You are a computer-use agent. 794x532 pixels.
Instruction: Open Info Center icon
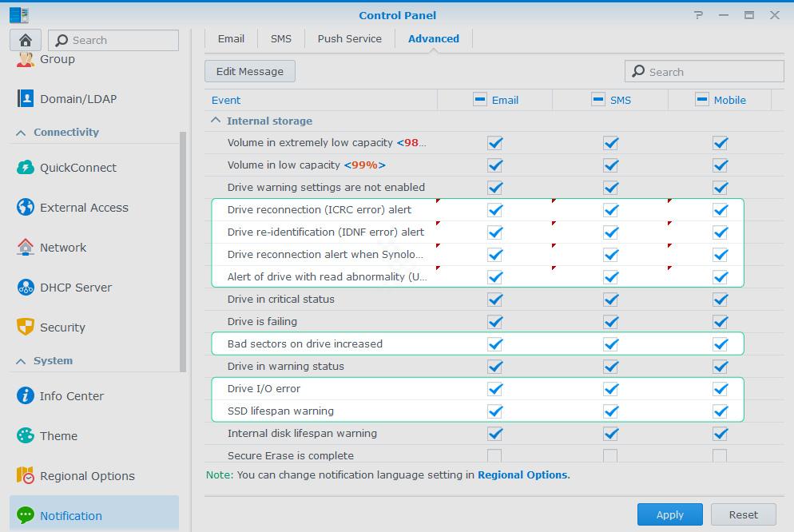tap(26, 396)
